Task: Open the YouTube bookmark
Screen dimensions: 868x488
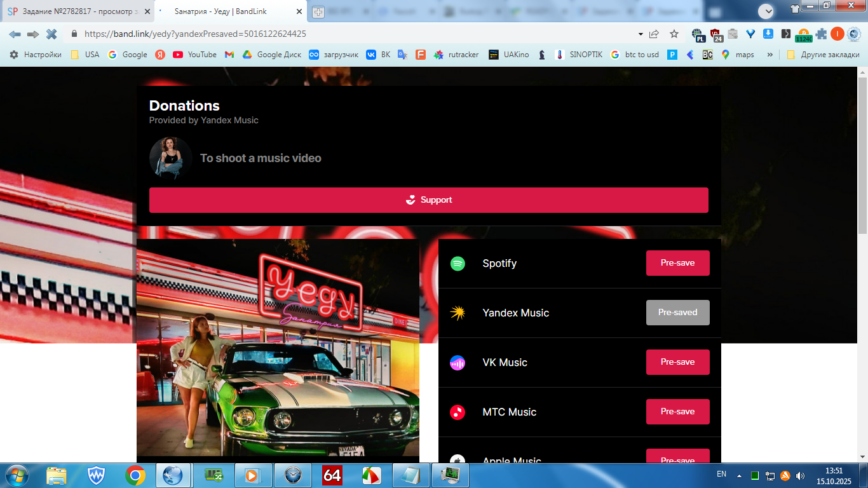Action: (x=194, y=55)
